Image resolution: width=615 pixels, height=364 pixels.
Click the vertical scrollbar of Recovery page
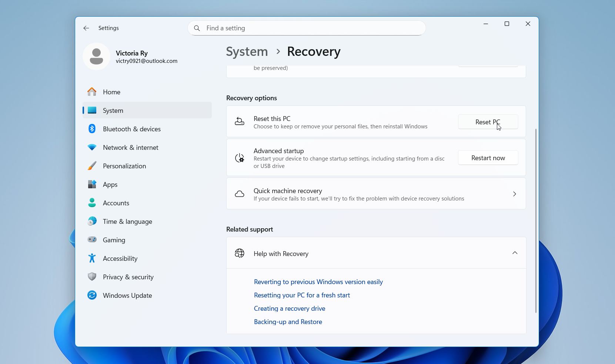(536, 220)
